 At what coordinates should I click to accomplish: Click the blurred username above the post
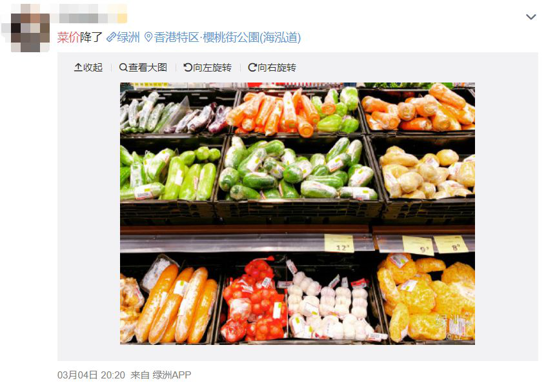point(93,14)
